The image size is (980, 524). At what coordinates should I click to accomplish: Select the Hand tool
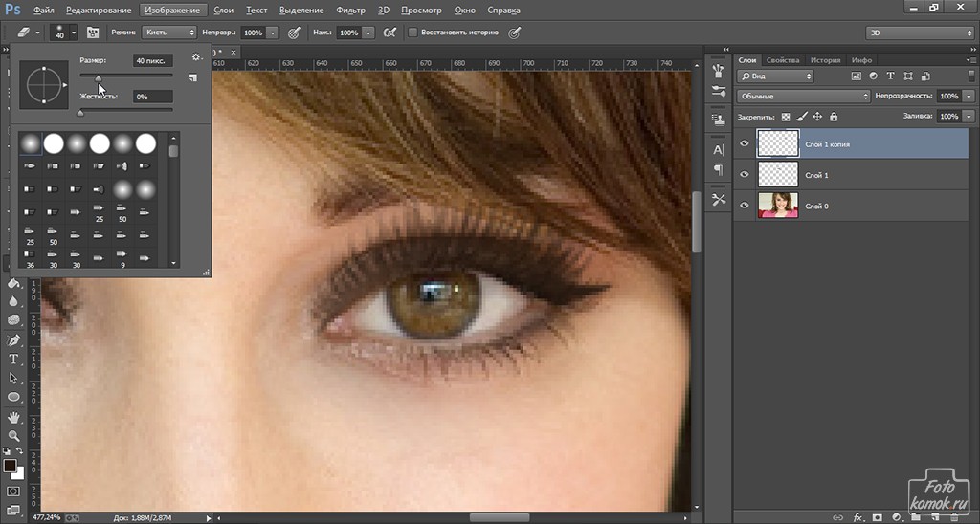click(13, 417)
